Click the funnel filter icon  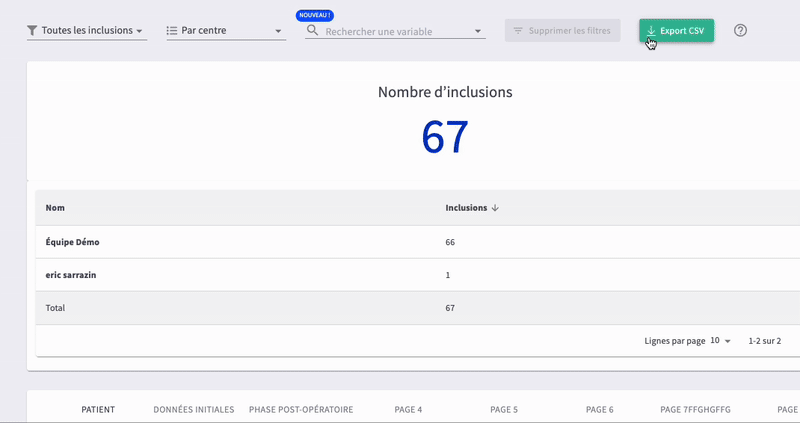(x=32, y=31)
